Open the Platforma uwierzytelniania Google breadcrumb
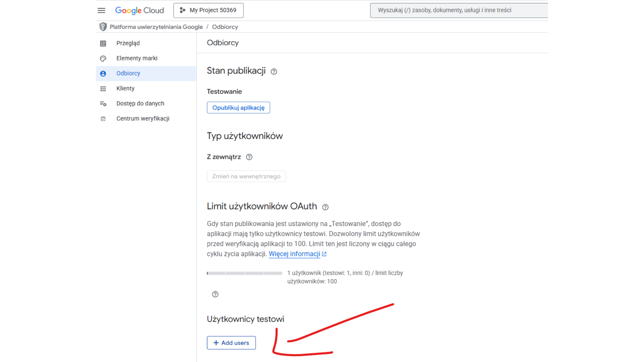This screenshot has width=644, height=362. tap(156, 27)
